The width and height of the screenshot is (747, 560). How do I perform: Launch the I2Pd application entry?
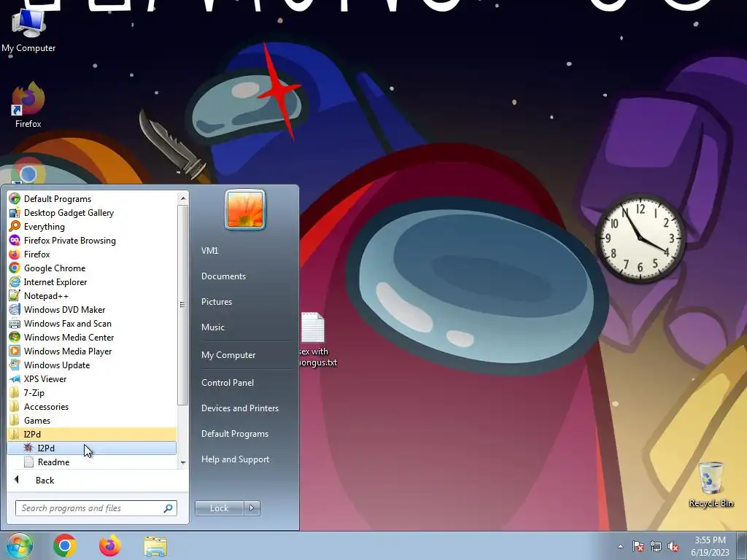coord(92,448)
